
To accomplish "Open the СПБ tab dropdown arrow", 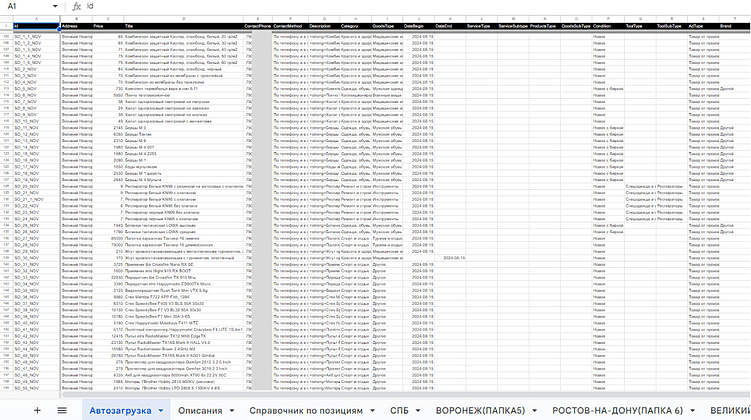I will pyautogui.click(x=418, y=410).
